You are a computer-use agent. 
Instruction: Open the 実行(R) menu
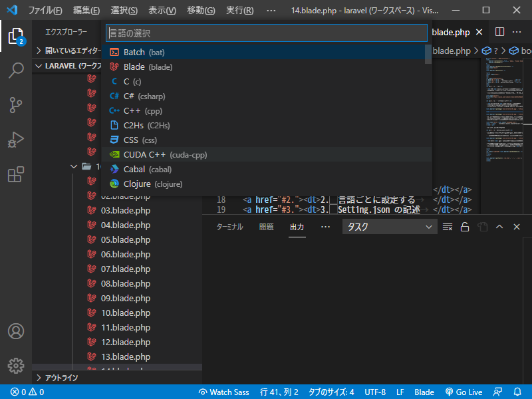[x=239, y=10]
